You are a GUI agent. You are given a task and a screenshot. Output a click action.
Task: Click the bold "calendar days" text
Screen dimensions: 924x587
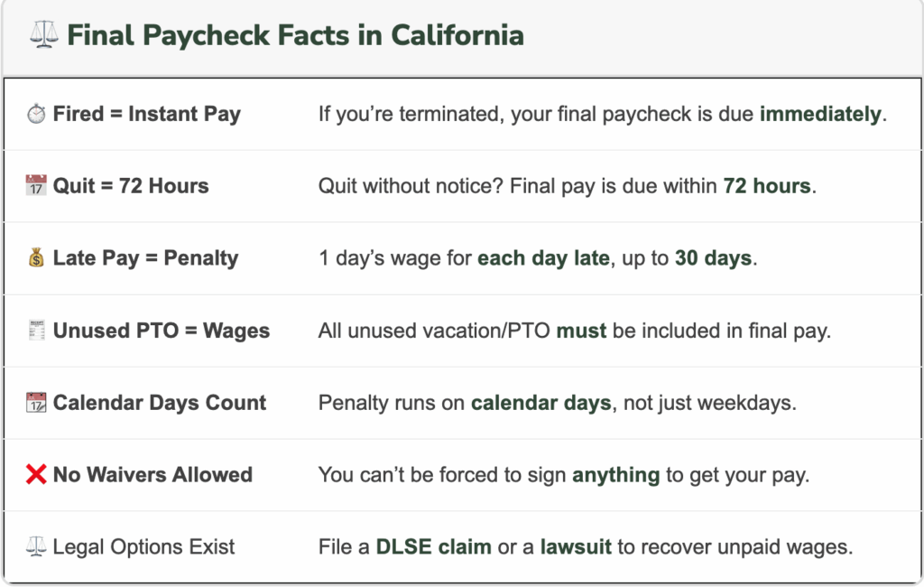click(541, 403)
